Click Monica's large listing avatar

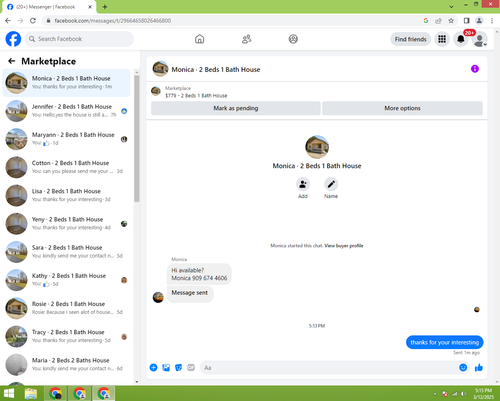(317, 147)
